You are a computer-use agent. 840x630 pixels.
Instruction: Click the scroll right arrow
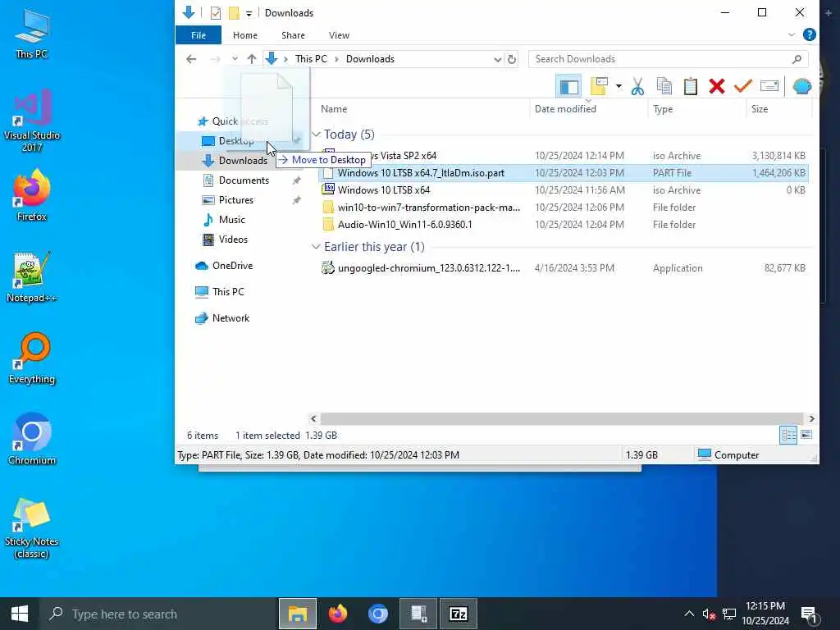click(811, 418)
